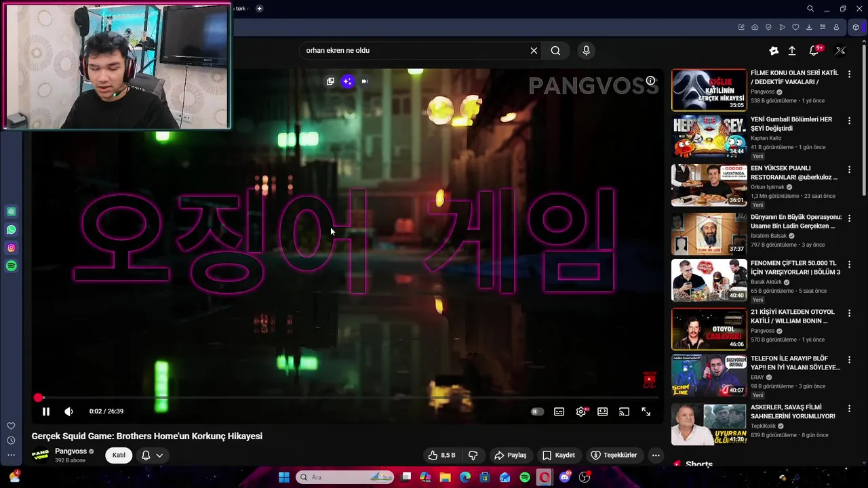Switch to theater mode
The height and width of the screenshot is (488, 868).
602,411
